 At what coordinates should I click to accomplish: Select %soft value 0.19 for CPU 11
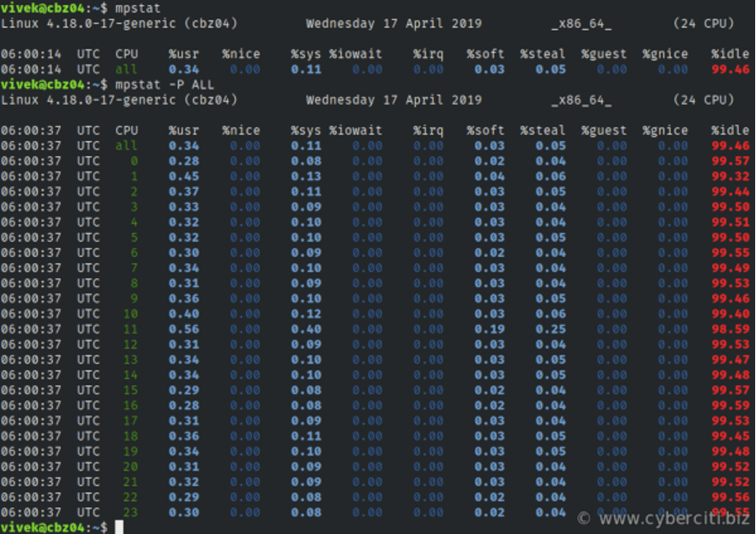pos(490,329)
